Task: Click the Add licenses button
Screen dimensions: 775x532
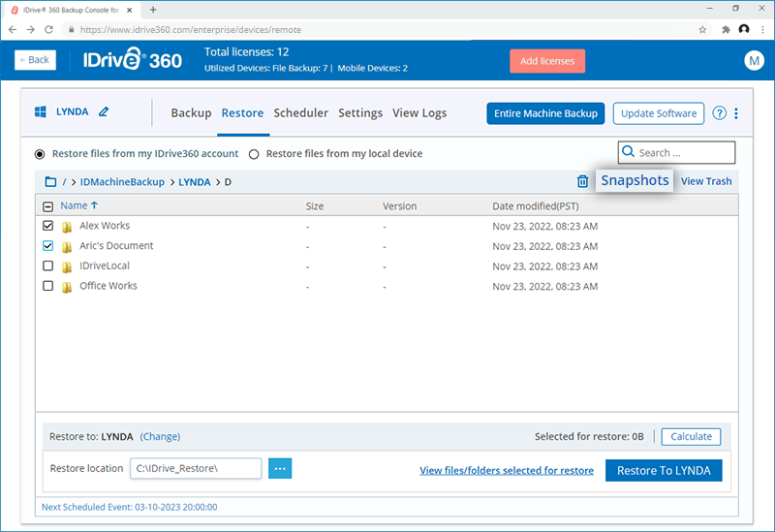Action: click(x=547, y=61)
